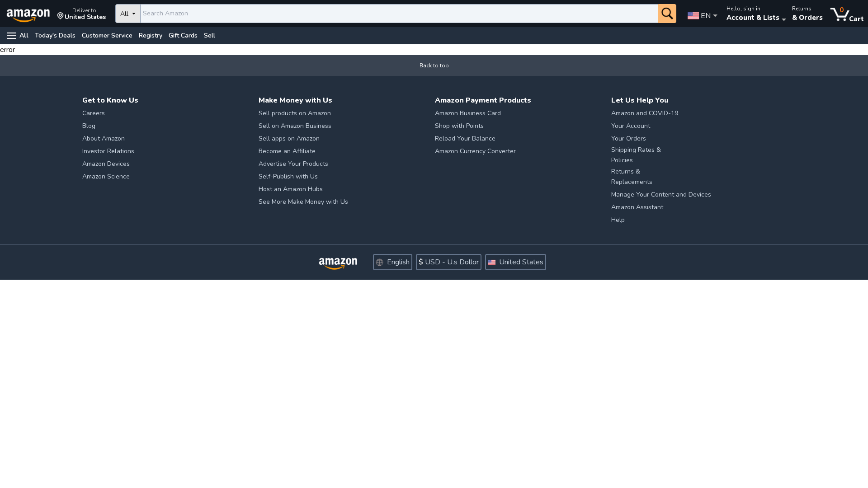Open Shop with Points link

pos(459,126)
